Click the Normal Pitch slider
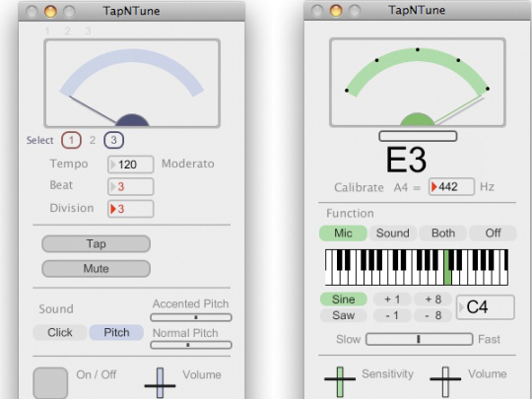The image size is (532, 399). pos(191,345)
